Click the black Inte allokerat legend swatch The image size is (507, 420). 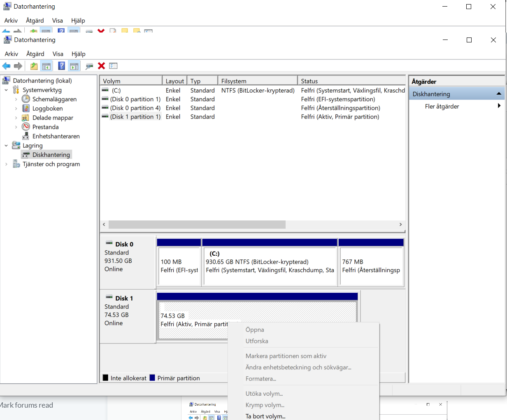(x=105, y=378)
